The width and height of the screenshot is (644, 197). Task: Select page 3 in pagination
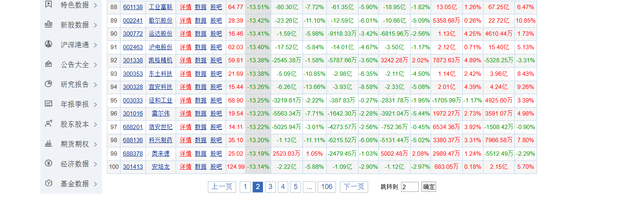point(270,187)
